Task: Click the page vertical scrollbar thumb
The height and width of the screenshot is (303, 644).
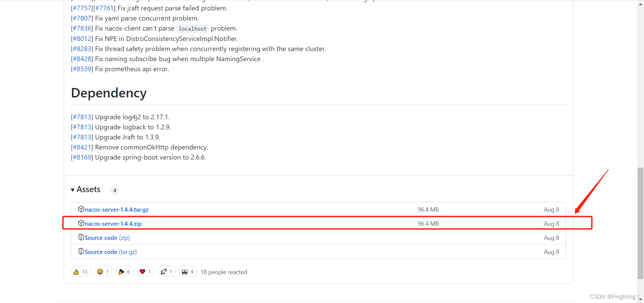Action: [640, 223]
